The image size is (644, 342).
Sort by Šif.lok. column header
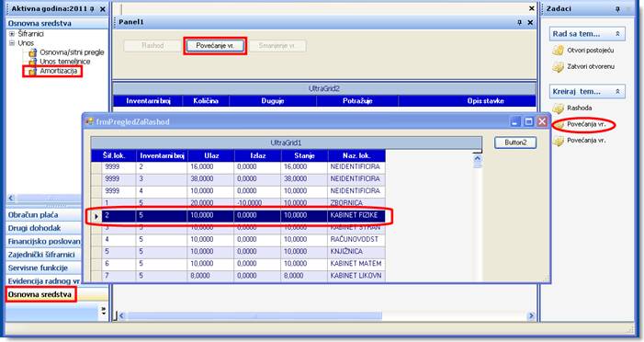114,155
